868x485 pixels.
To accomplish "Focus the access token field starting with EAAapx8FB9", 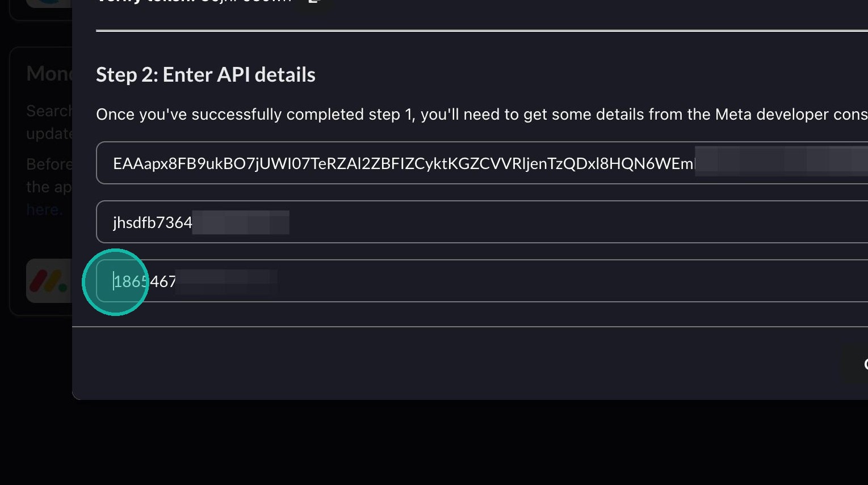I will pyautogui.click(x=397, y=163).
